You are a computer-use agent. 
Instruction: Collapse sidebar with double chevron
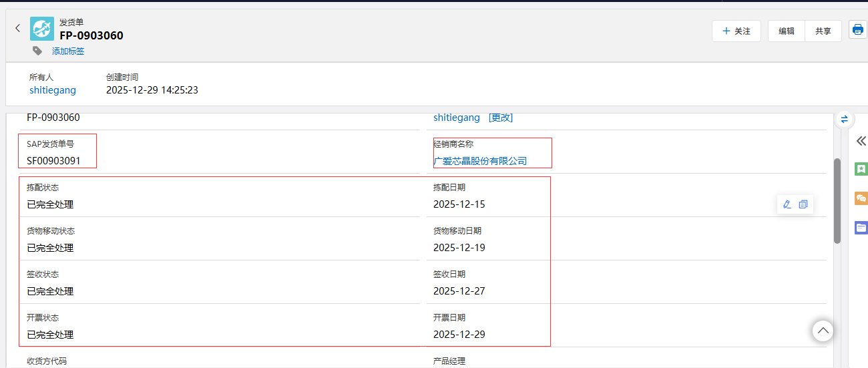coord(861,141)
